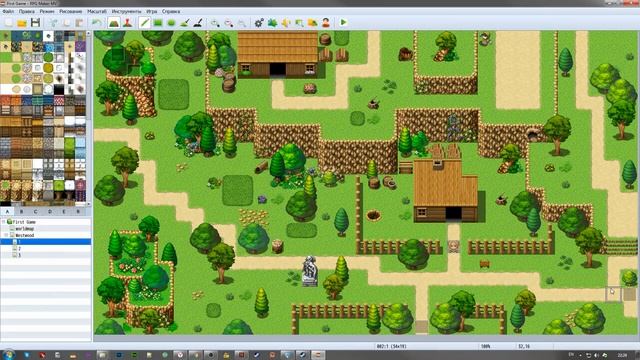Switch to tileset tab R
The height and width of the screenshot is (360, 640).
click(x=78, y=211)
